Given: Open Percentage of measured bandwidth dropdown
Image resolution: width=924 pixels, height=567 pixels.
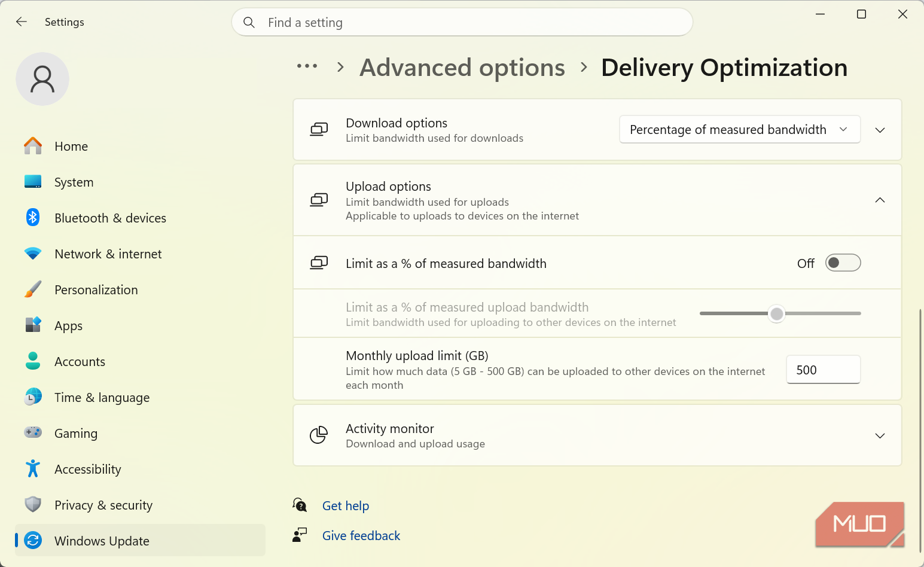Looking at the screenshot, I should point(740,130).
